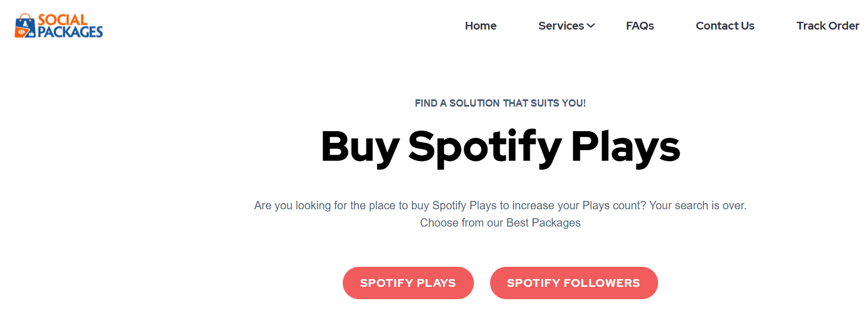Open the Services menu
Viewport: 868px width, 317px height.
click(x=561, y=26)
